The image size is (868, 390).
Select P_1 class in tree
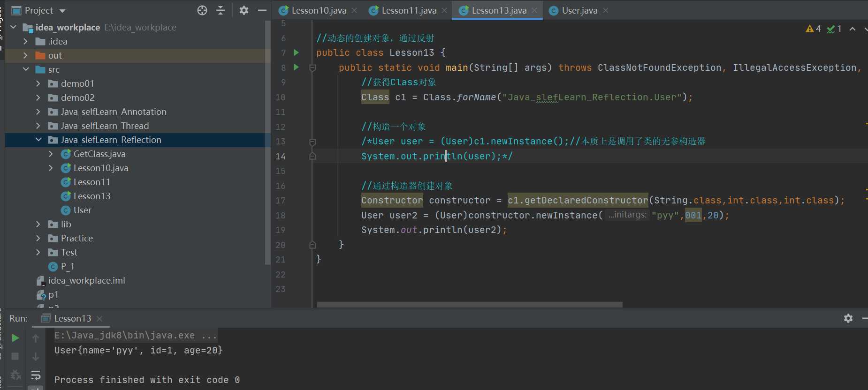click(68, 266)
